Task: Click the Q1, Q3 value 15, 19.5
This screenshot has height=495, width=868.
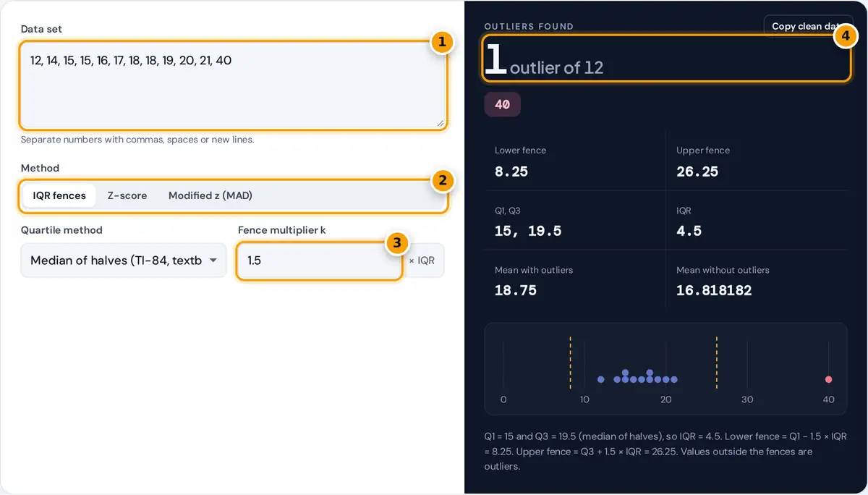Action: pyautogui.click(x=528, y=231)
